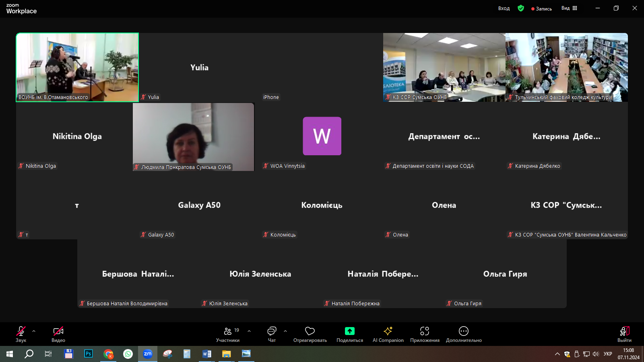The image size is (644, 362).
Task: Select Людмила Понкратова's video tile
Action: [194, 137]
